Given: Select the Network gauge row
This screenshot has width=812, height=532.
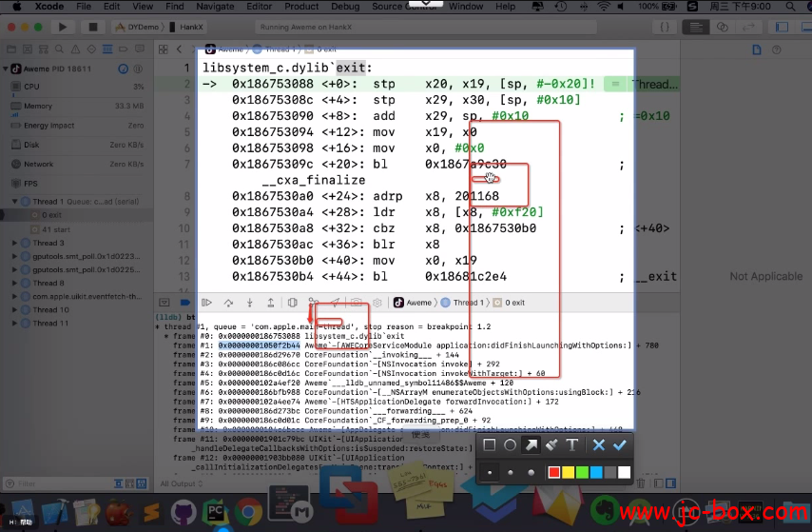Looking at the screenshot, I should [77, 164].
